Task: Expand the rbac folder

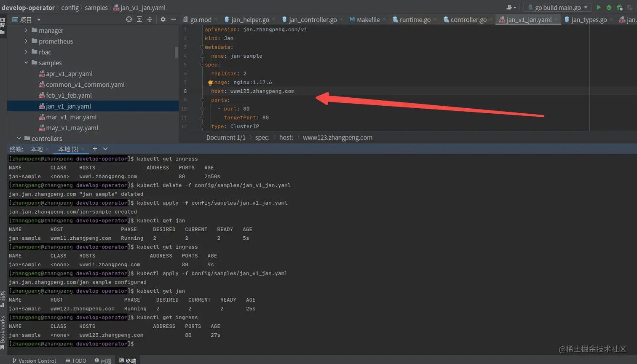Action: tap(26, 52)
